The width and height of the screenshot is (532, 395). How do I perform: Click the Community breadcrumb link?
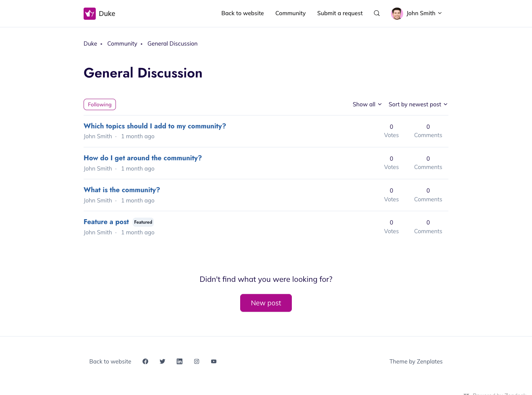[122, 44]
